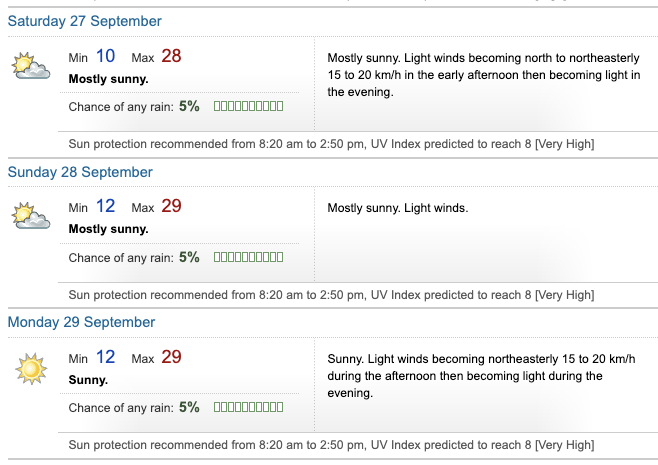The image size is (658, 465).
Task: Click Saturday's sun protection UV Index line
Action: tap(331, 144)
